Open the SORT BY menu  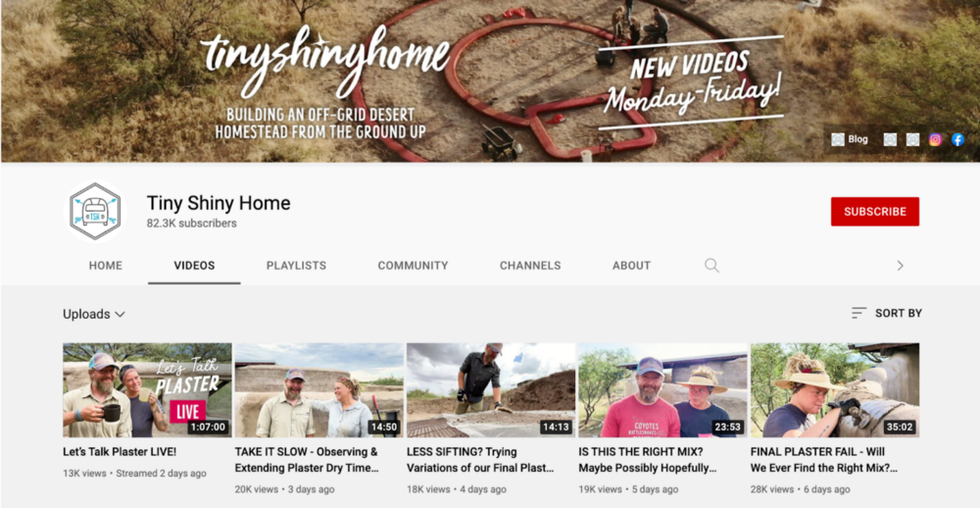887,313
